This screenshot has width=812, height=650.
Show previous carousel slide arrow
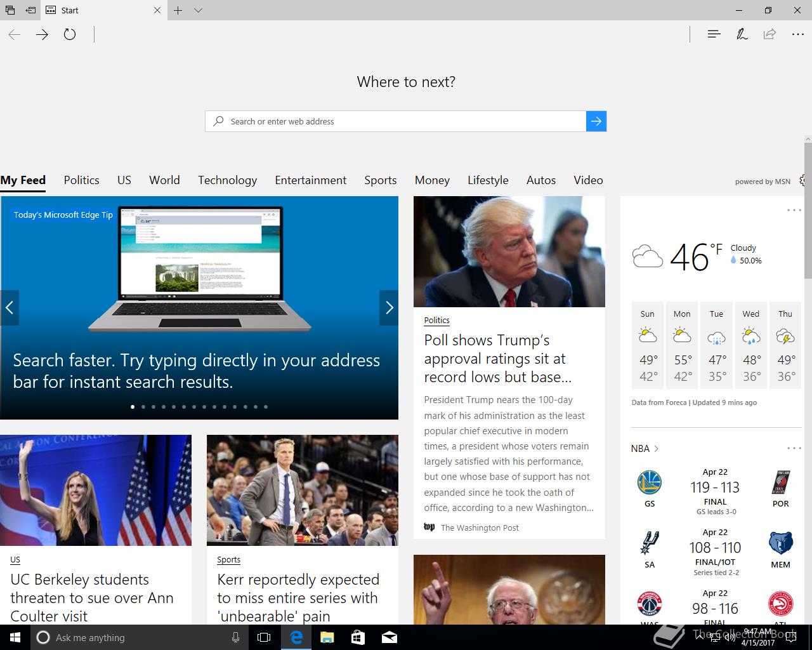point(9,308)
